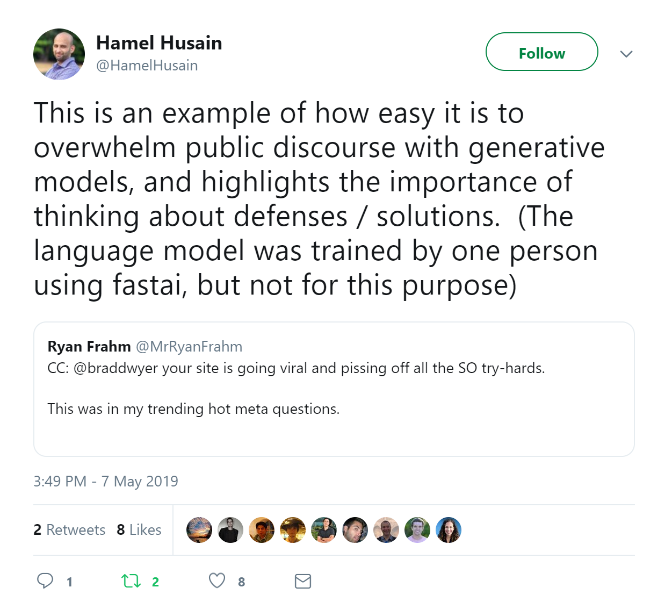Click the second liker avatar in the row
Image resolution: width=672 pixels, height=616 pixels.
tap(230, 530)
